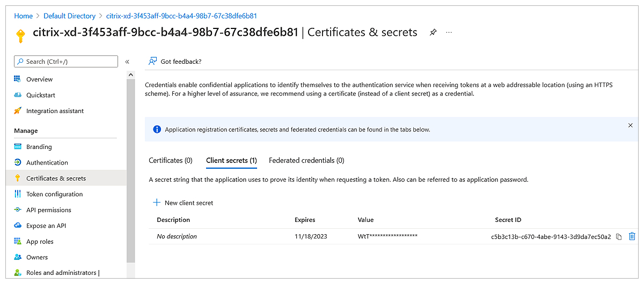Screen dimensions: 644x284
Task: Focus the Search (Ctrl+/) field
Action: pyautogui.click(x=65, y=62)
